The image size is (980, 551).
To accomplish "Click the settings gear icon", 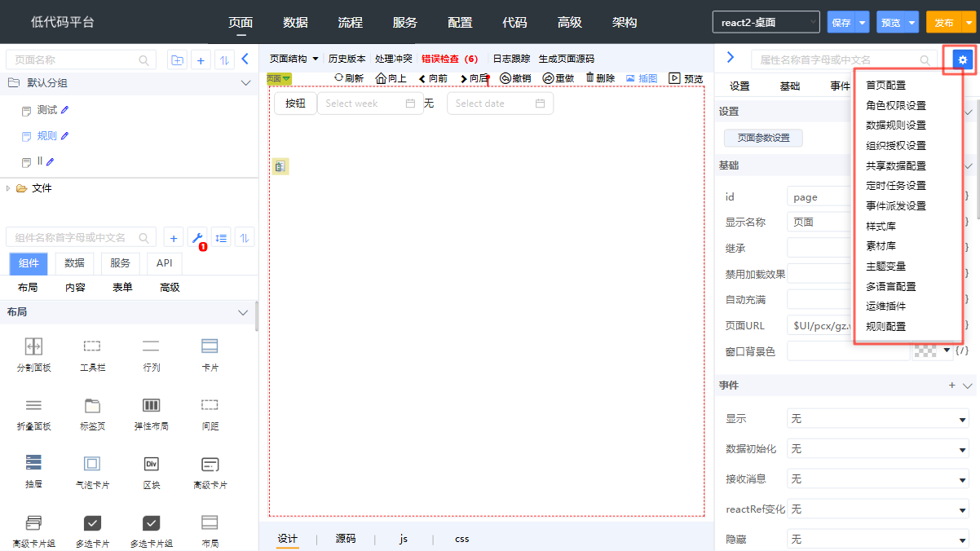I will [x=963, y=60].
